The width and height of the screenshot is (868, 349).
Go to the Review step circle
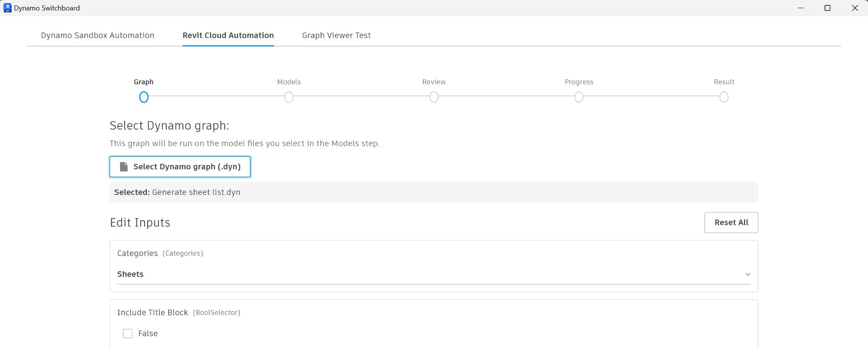tap(434, 97)
